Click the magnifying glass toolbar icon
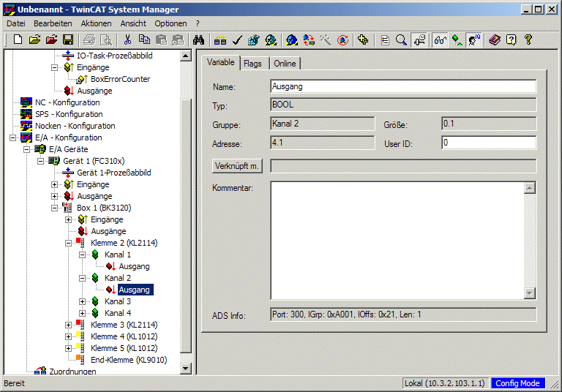 pos(402,39)
